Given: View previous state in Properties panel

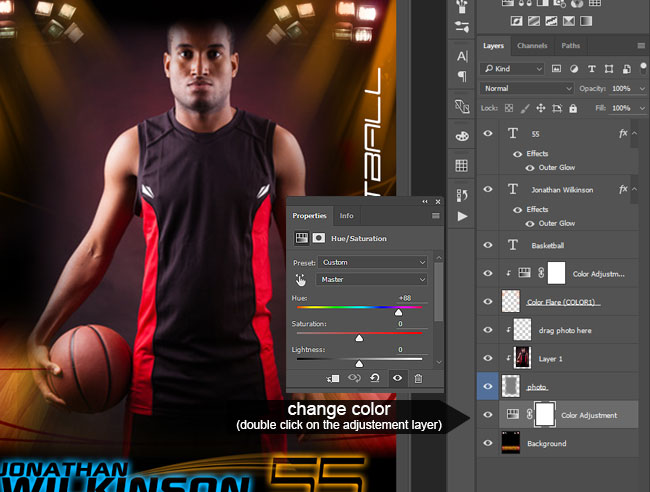Looking at the screenshot, I should point(354,378).
